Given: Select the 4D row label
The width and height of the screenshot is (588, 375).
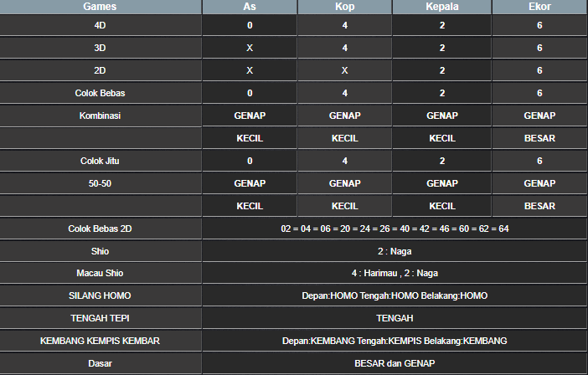Looking at the screenshot, I should pyautogui.click(x=100, y=25).
